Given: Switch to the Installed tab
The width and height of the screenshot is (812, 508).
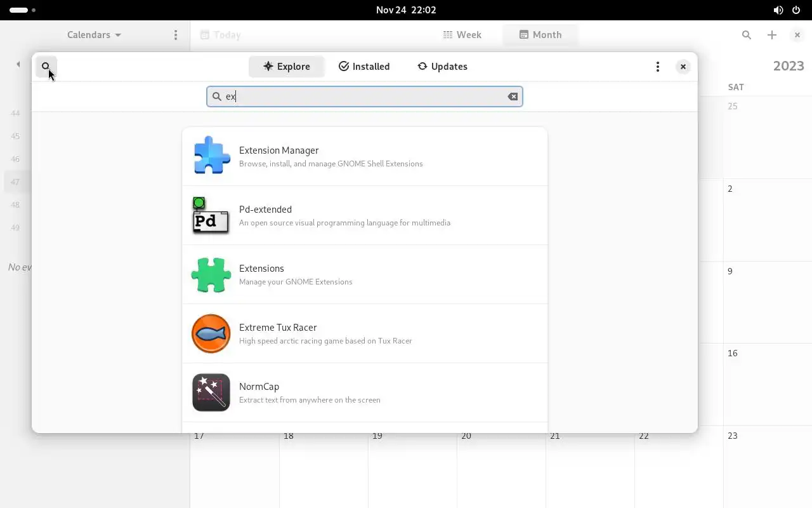Looking at the screenshot, I should (x=364, y=67).
